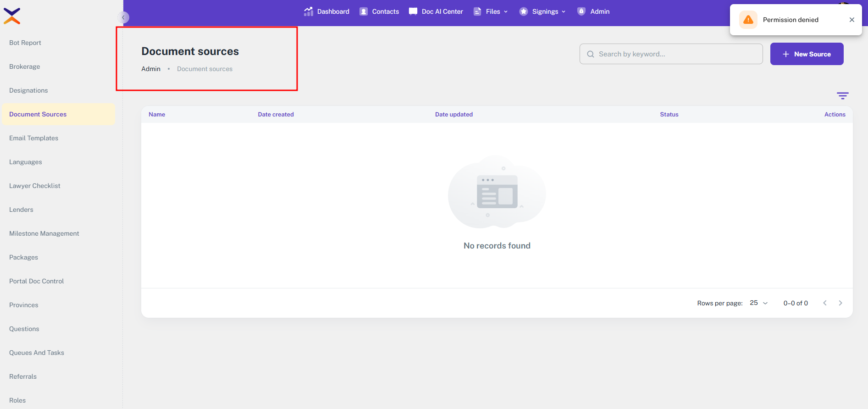The width and height of the screenshot is (868, 409).
Task: Expand the Signings dropdown menu
Action: click(542, 11)
